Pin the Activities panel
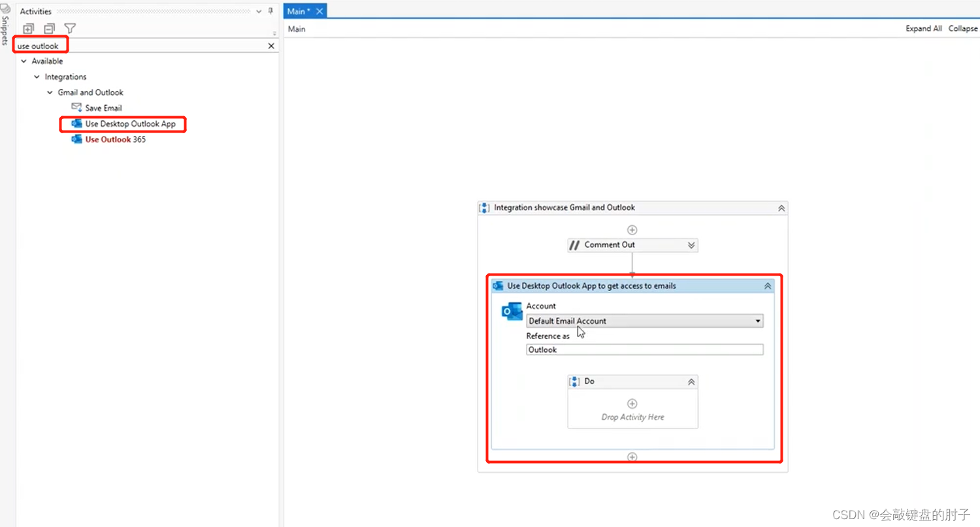This screenshot has width=980, height=527. [x=271, y=11]
